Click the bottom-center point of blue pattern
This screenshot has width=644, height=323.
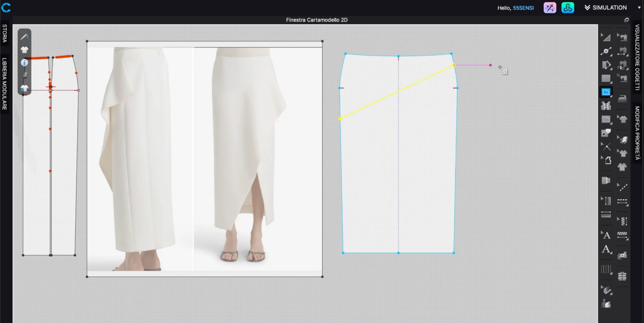[x=398, y=253]
